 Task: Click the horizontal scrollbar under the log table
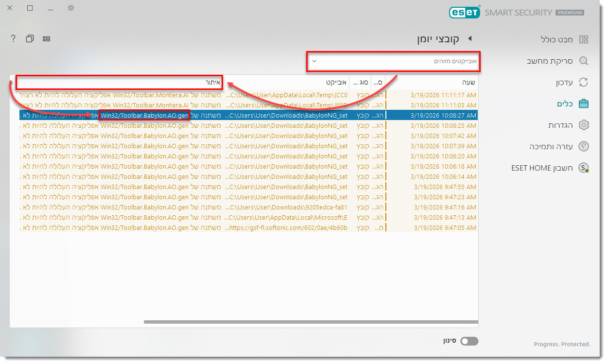click(x=311, y=321)
